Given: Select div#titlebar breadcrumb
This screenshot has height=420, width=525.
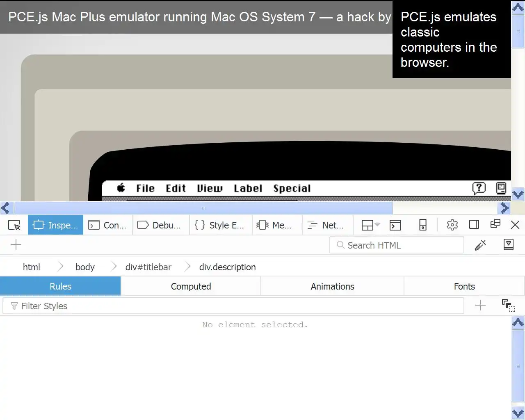Looking at the screenshot, I should click(148, 267).
